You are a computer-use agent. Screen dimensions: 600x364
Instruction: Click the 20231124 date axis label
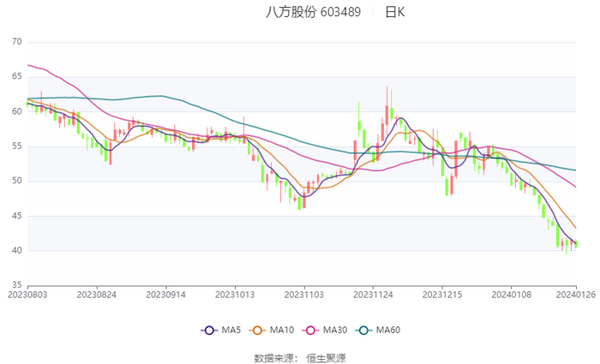pyautogui.click(x=372, y=293)
